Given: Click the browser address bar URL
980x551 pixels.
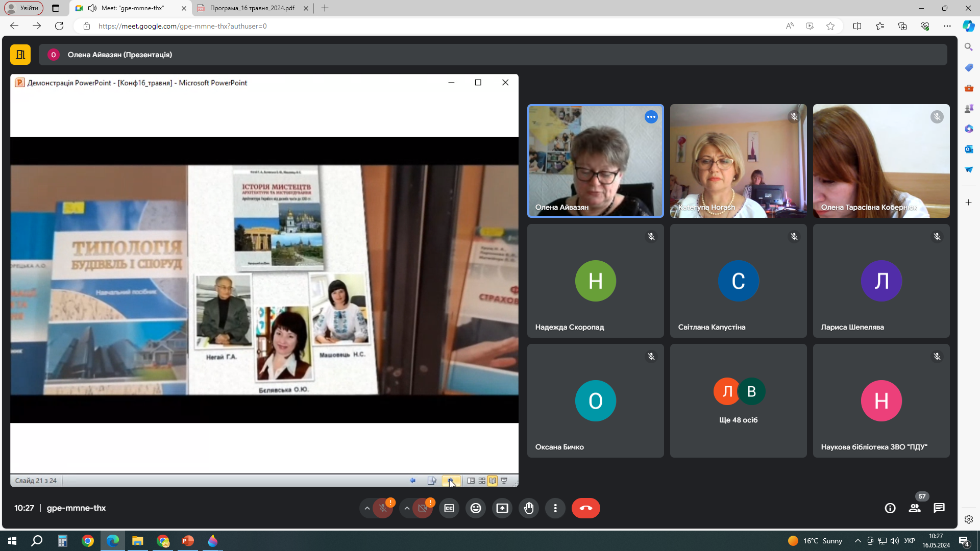Looking at the screenshot, I should coord(182,26).
